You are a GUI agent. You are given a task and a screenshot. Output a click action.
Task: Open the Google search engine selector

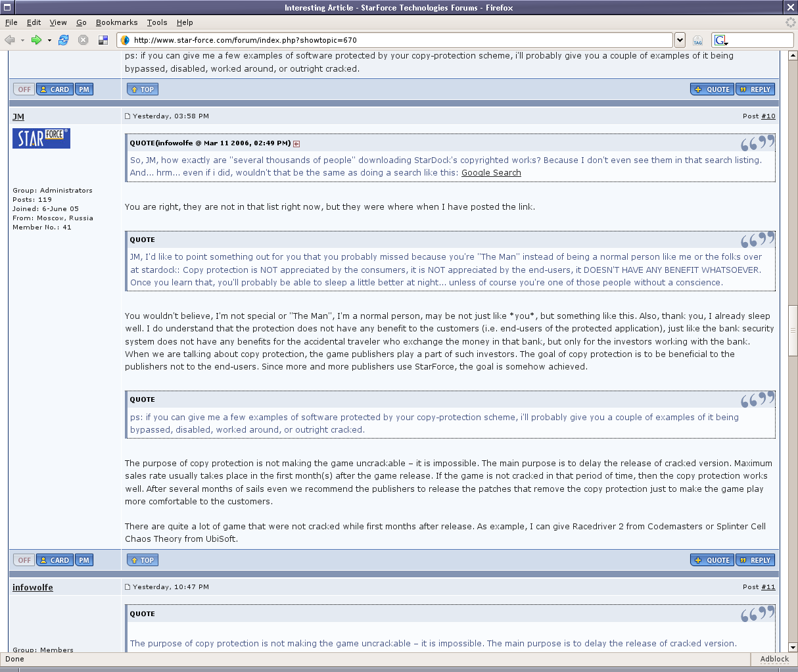click(721, 41)
